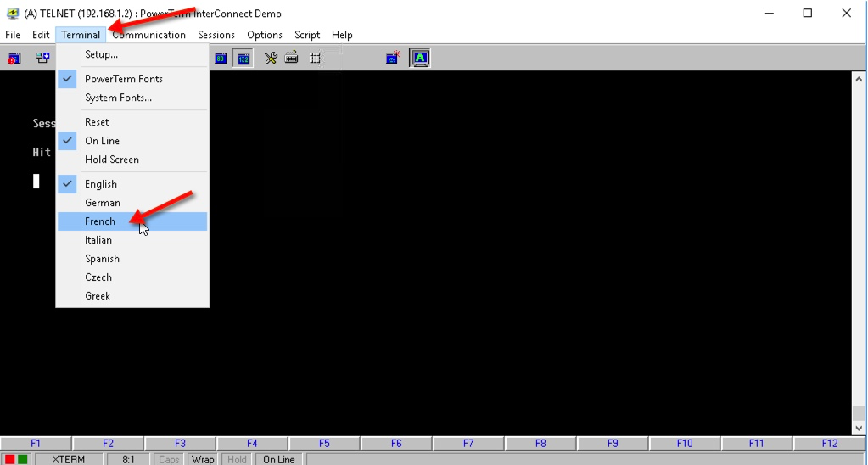
Task: Click the network sessions toolbar icon
Action: (x=42, y=58)
